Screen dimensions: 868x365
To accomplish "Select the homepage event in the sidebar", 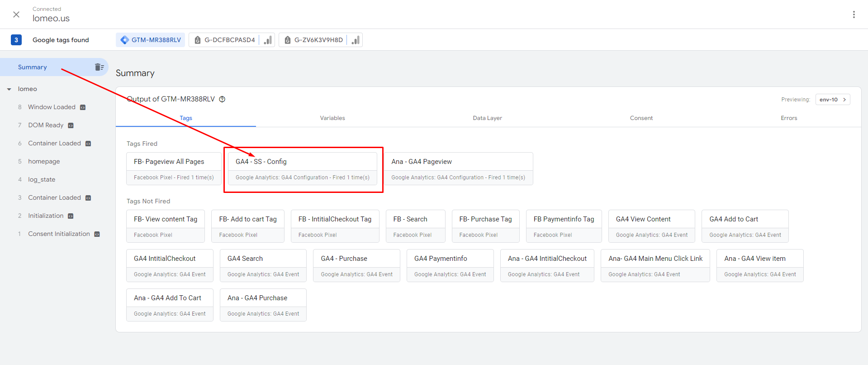I will tap(44, 162).
